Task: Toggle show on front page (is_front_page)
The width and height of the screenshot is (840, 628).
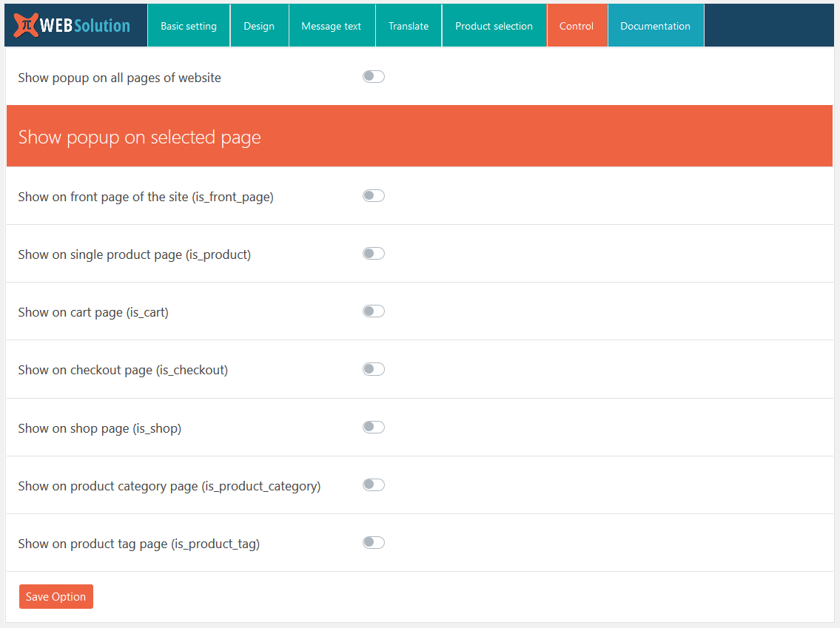Action: 374,195
